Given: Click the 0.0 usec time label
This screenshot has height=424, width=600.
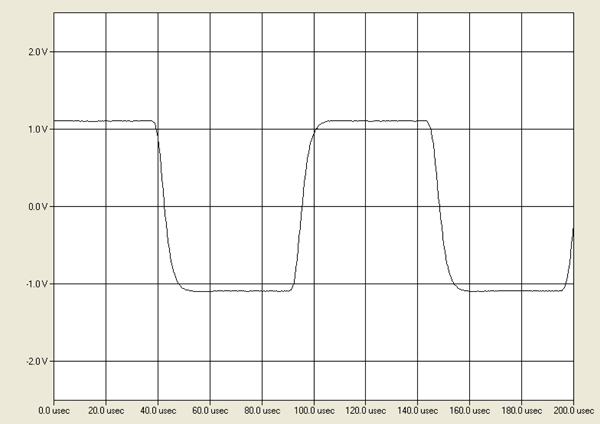Looking at the screenshot, I should (x=54, y=411).
